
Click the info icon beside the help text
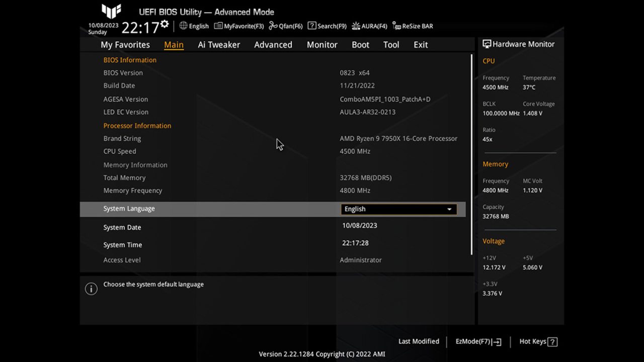91,289
